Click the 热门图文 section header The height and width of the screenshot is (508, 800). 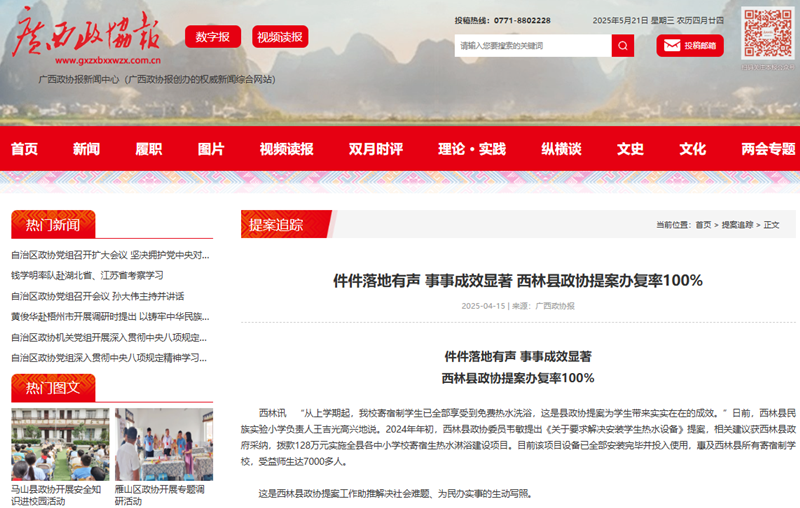pos(53,388)
